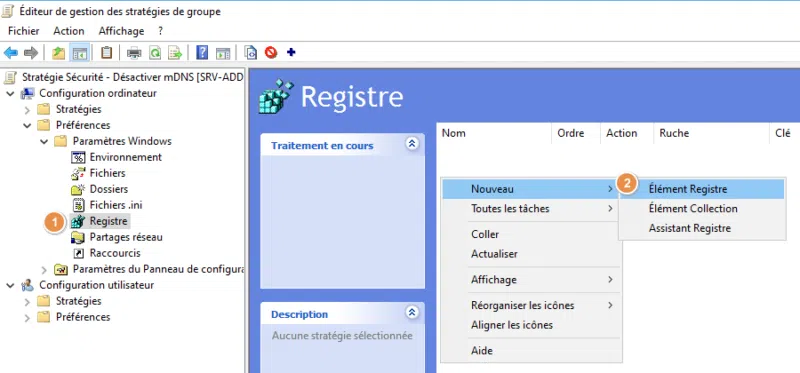Choose Élément Registre in the submenu
Image resolution: width=800 pixels, height=373 pixels.
702,189
